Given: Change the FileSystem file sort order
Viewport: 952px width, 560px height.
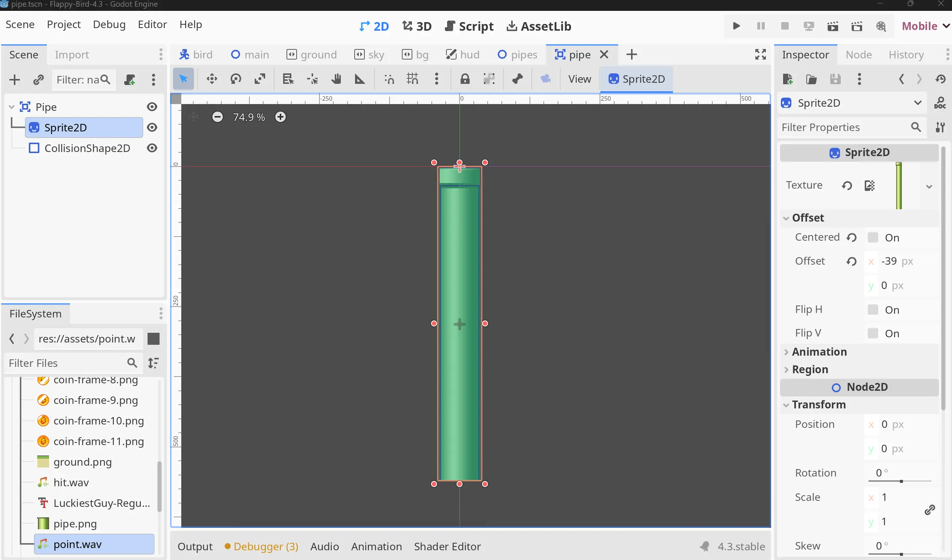Looking at the screenshot, I should pos(153,363).
